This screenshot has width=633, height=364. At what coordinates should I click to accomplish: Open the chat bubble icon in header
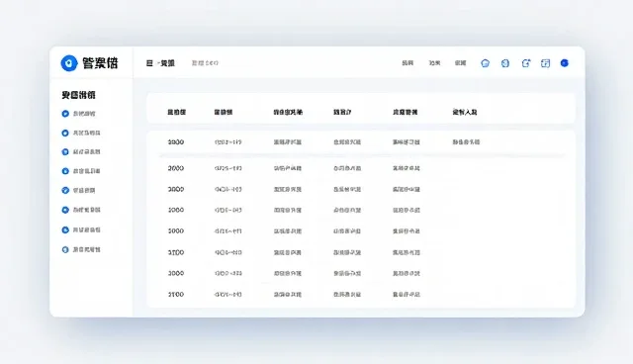(486, 63)
